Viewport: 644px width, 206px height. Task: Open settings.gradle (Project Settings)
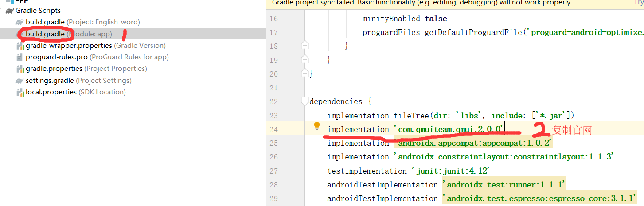[x=78, y=80]
